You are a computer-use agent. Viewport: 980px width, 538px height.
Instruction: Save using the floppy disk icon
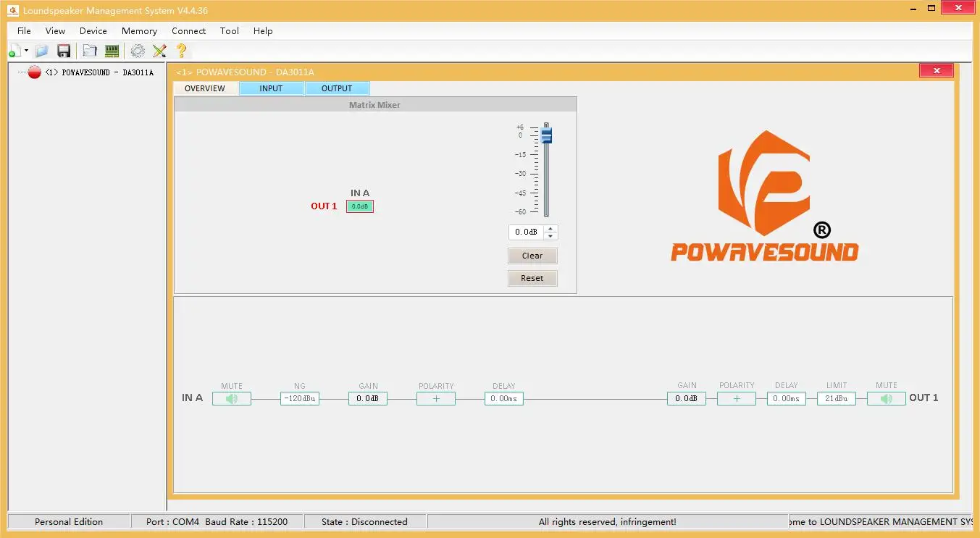(64, 51)
